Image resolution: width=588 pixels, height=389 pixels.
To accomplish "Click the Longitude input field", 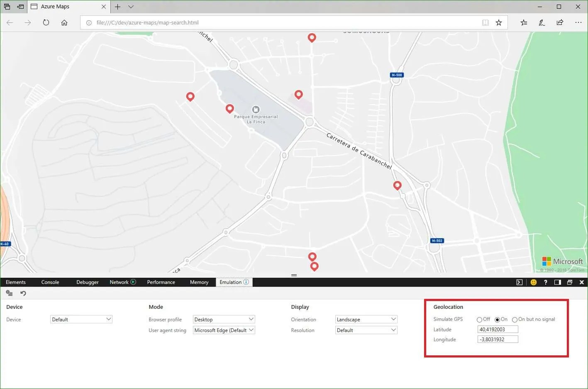I will [498, 339].
